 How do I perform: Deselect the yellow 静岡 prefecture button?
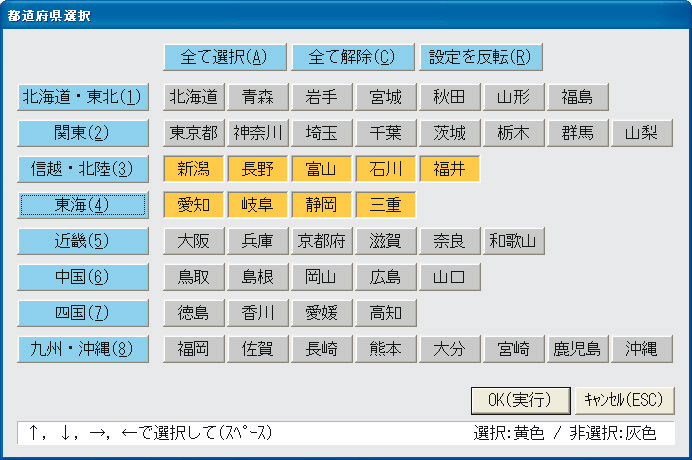pos(321,205)
